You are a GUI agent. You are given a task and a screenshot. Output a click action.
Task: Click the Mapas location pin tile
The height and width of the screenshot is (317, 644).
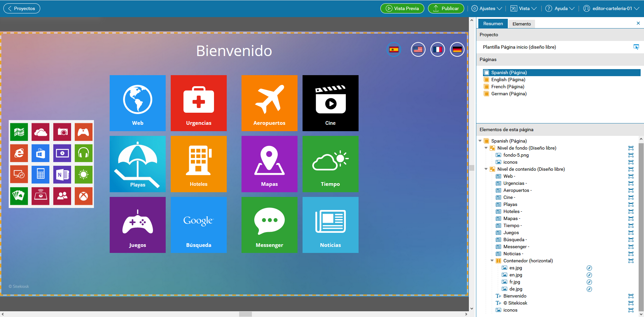point(269,164)
